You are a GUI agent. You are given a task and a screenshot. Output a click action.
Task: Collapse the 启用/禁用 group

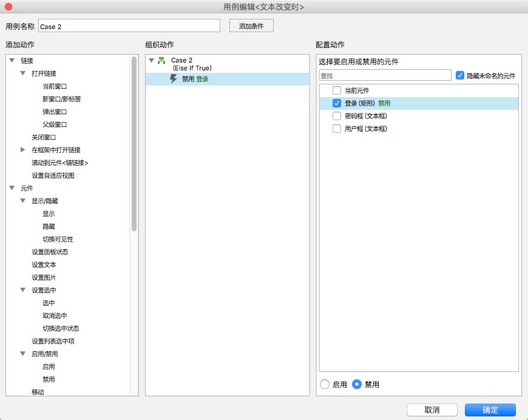[x=23, y=354]
